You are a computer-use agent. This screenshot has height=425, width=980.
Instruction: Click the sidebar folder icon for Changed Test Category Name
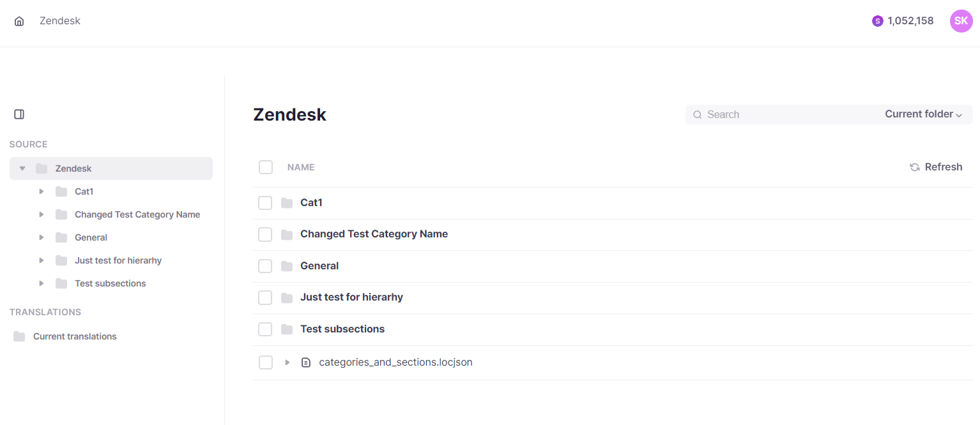coord(61,214)
